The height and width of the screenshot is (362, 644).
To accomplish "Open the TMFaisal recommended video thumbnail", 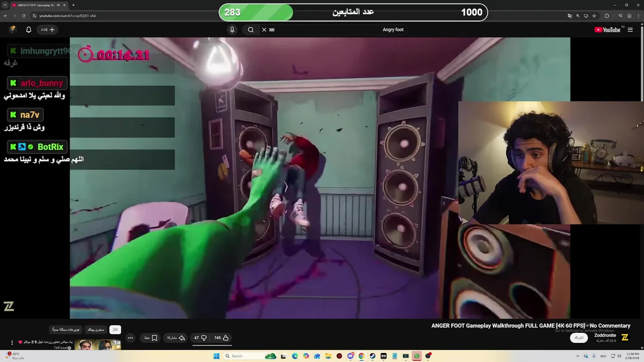I will [x=98, y=345].
